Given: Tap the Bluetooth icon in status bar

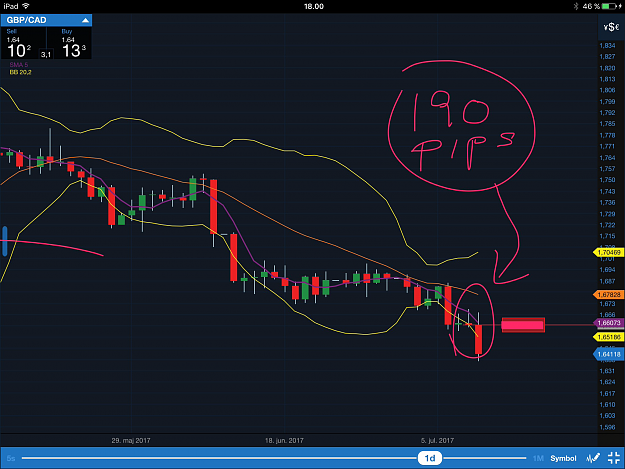Looking at the screenshot, I should tap(576, 6).
